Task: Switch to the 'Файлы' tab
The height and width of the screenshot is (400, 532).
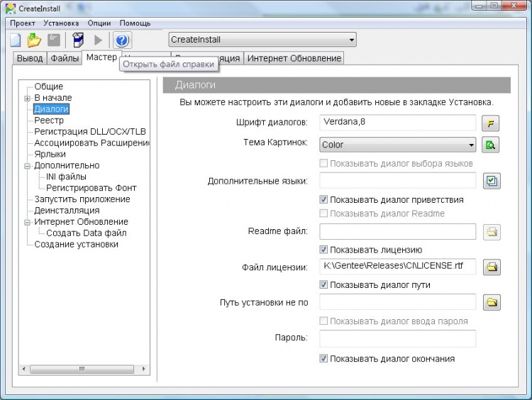Action: pos(65,58)
